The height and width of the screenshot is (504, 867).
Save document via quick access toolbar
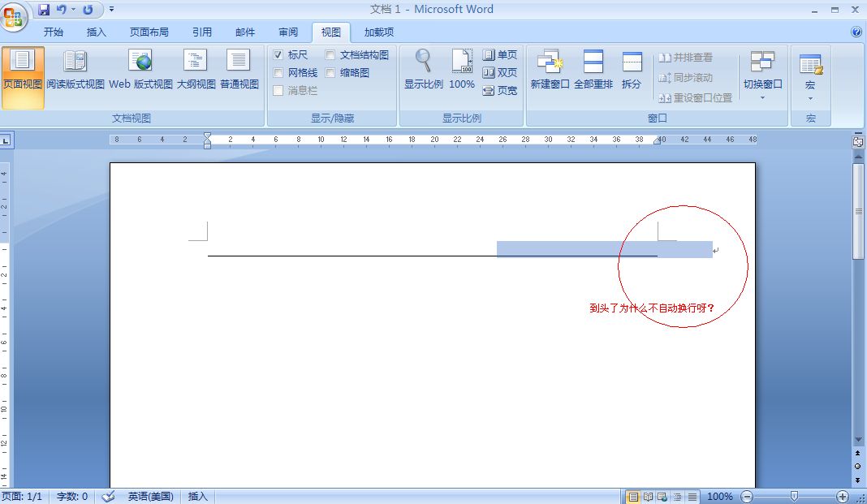44,10
